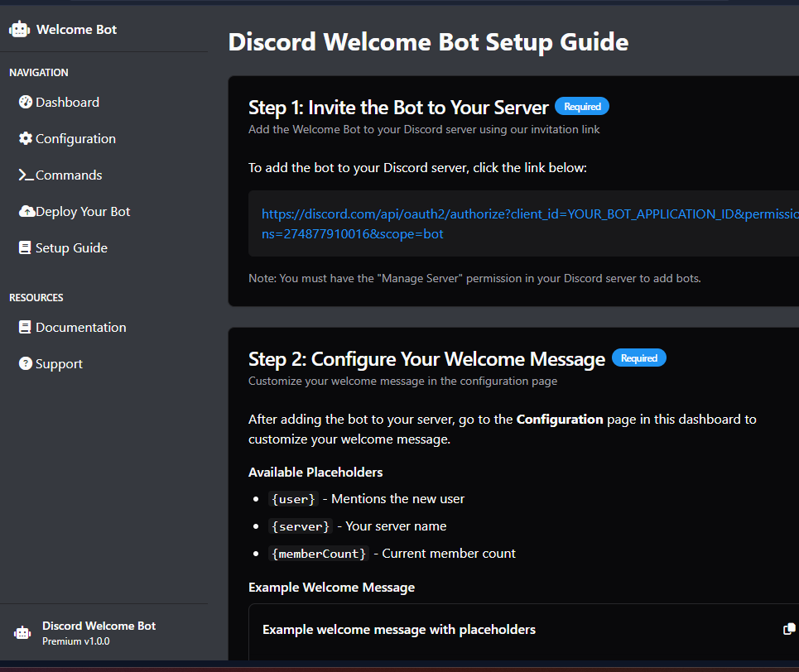Click the Step 1: Invite the Bot heading

(x=398, y=108)
